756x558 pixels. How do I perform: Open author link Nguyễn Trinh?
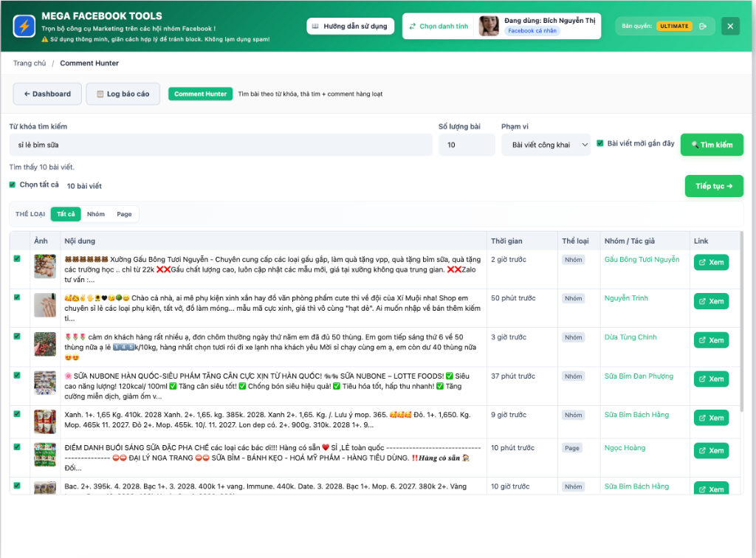[626, 298]
